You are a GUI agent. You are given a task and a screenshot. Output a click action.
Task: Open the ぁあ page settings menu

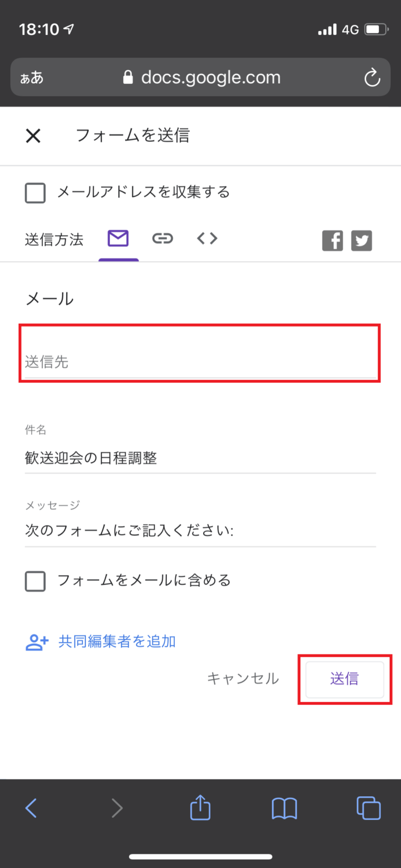[31, 77]
